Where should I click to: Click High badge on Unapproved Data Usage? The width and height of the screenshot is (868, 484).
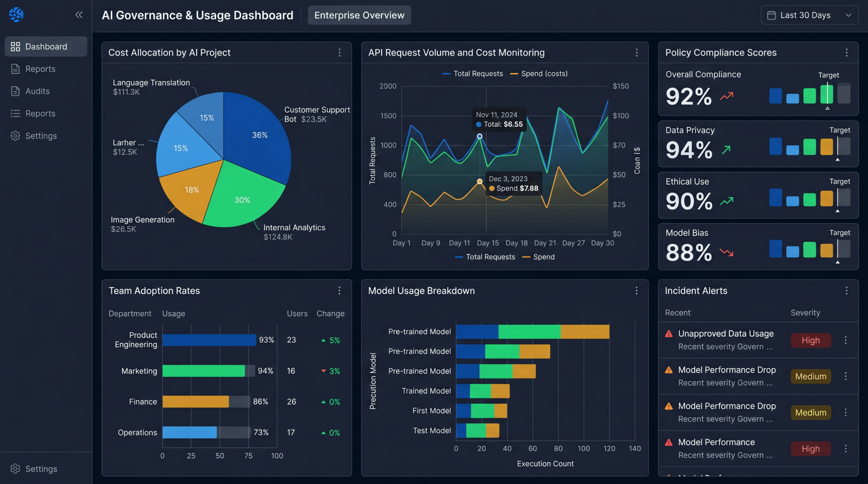click(x=810, y=340)
